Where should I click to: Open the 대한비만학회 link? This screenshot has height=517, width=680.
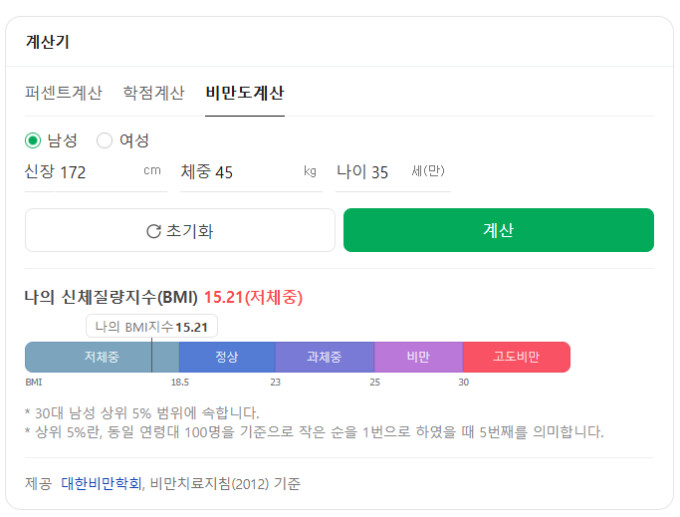point(101,484)
